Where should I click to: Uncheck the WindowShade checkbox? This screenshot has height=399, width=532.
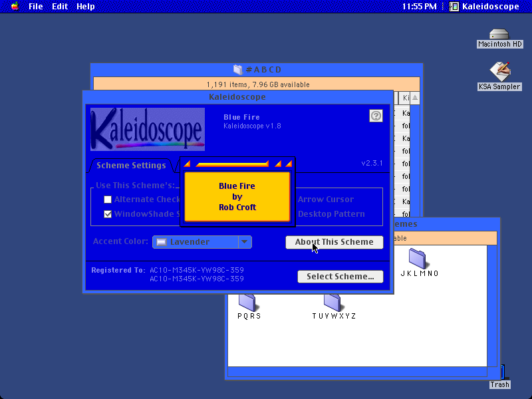click(108, 214)
